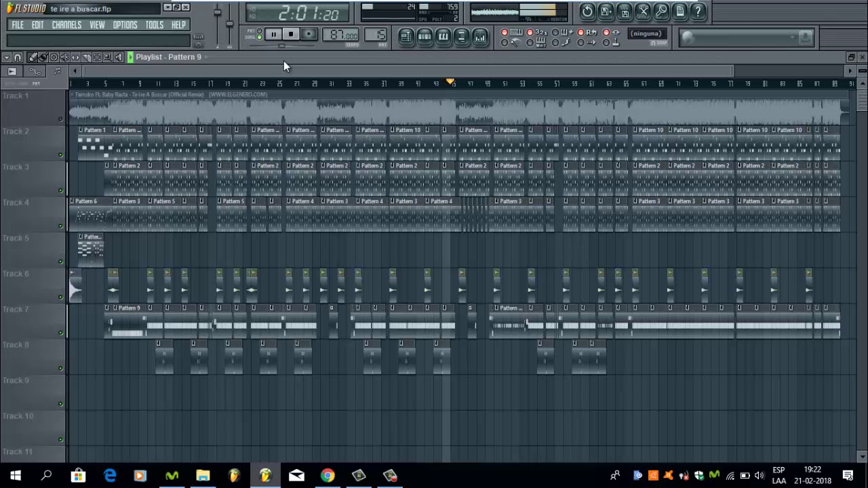Switch to the note tab above track list
868x488 pixels.
pyautogui.click(x=57, y=71)
